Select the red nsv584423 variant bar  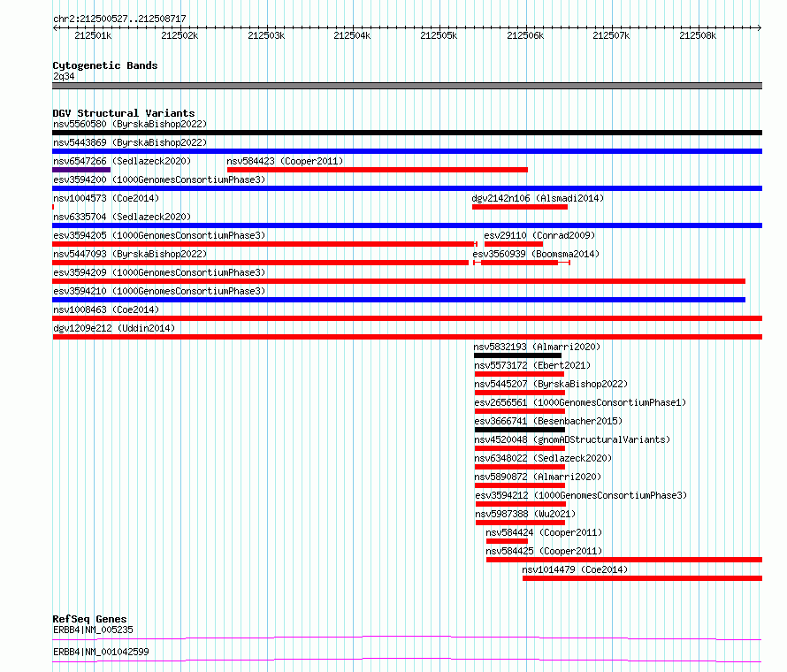[x=378, y=170]
